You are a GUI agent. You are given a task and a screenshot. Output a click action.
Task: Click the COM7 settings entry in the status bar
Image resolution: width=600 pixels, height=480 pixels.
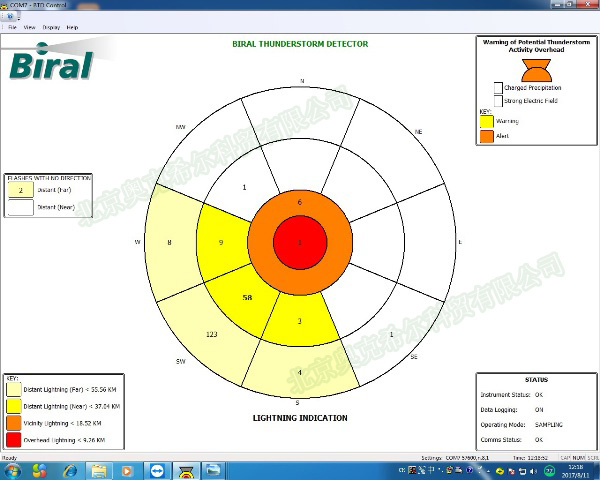[455, 458]
